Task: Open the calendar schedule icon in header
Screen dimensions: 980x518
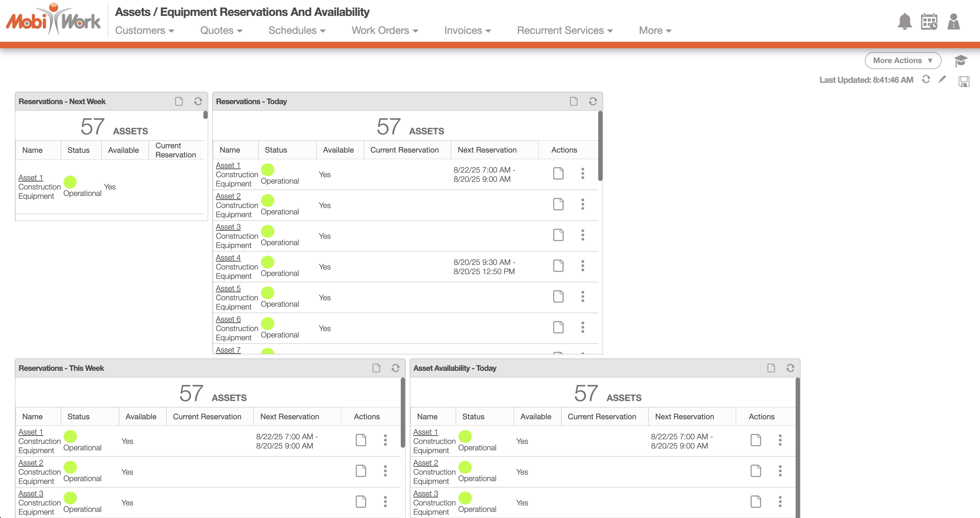Action: click(929, 22)
